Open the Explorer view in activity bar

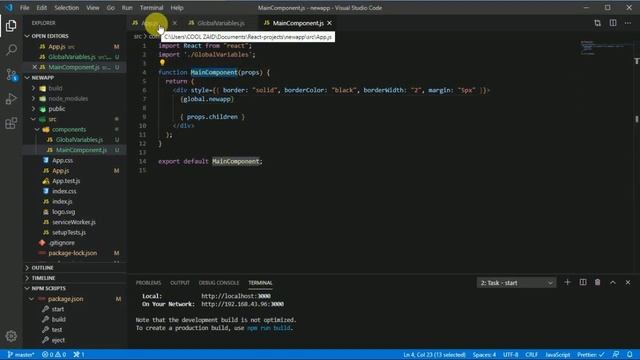point(11,26)
